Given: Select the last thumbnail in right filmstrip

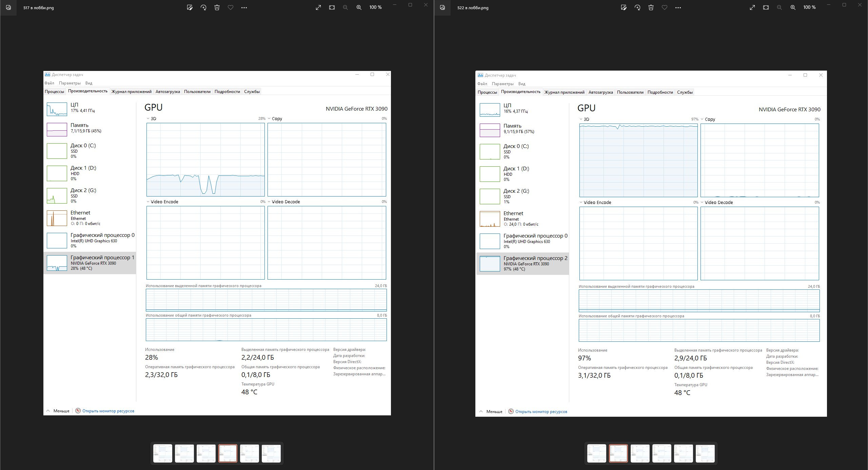Looking at the screenshot, I should coord(705,453).
